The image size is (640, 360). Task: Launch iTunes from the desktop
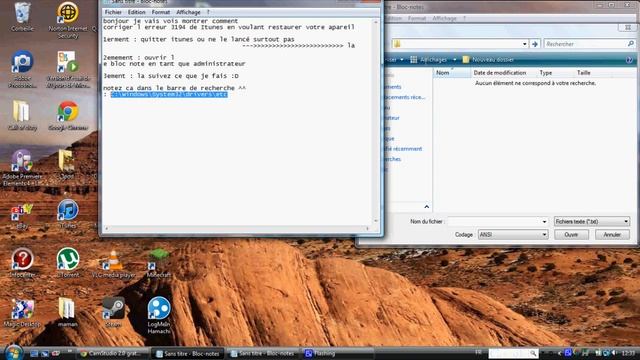pos(68,214)
